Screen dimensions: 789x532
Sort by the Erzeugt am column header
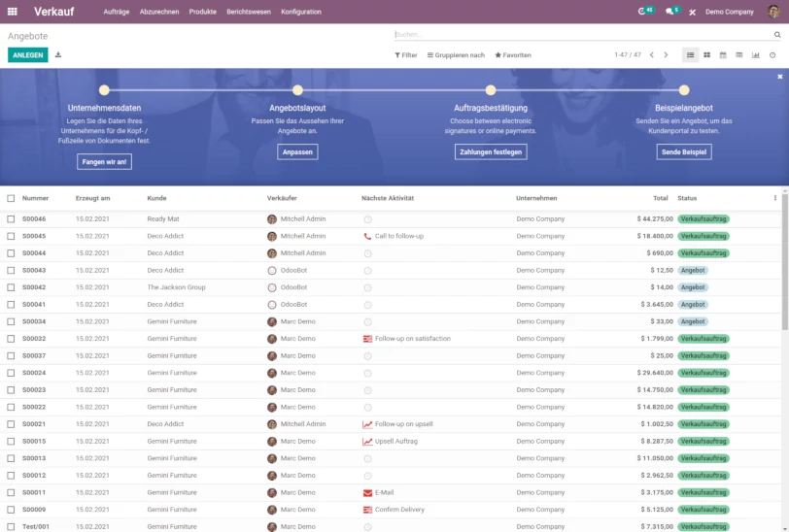92,198
